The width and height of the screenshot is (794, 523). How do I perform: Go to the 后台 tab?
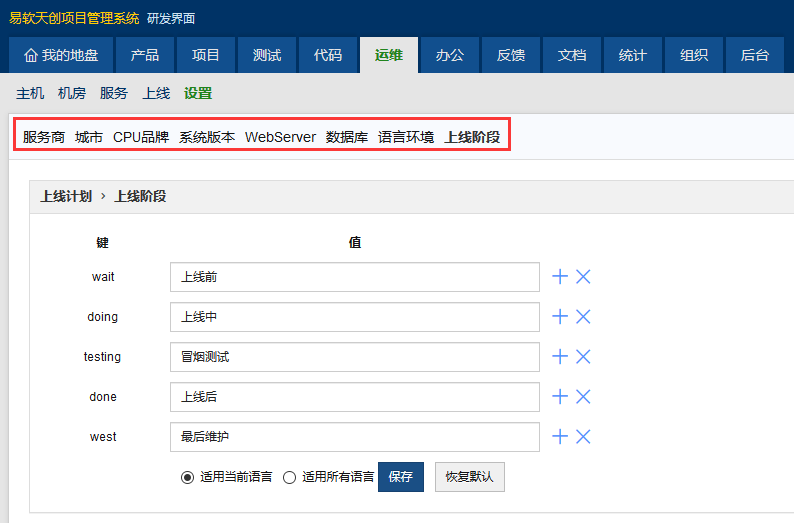[755, 55]
